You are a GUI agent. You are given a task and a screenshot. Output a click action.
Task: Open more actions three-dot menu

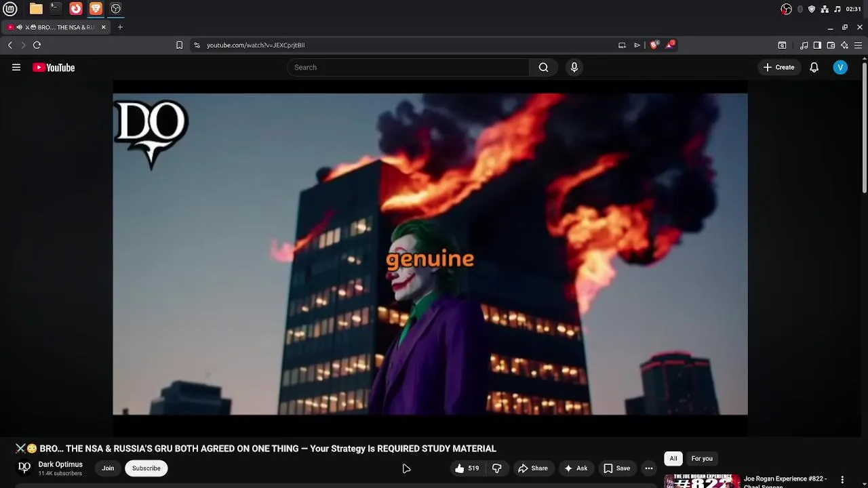point(649,468)
